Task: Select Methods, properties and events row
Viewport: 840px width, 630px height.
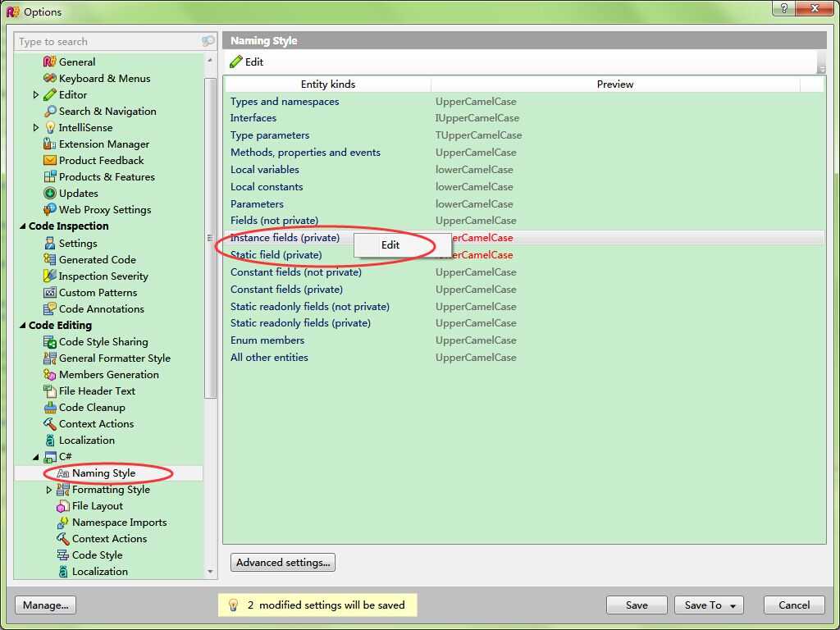Action: 524,152
